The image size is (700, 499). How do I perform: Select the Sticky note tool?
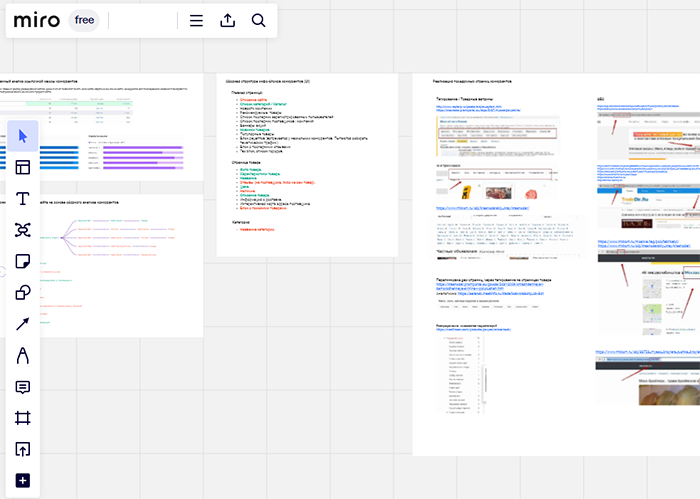[x=23, y=261]
